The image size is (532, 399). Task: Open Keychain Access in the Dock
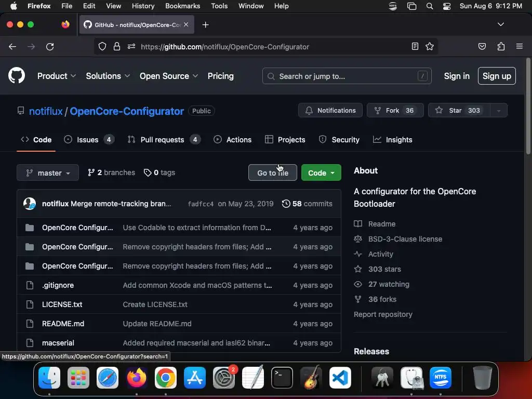point(382,378)
